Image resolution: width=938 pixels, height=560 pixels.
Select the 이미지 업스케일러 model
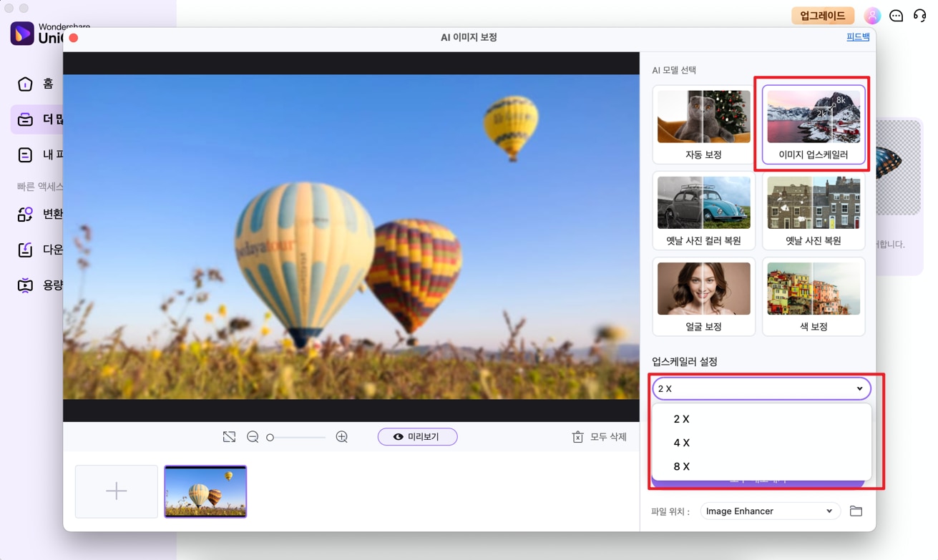pos(814,124)
